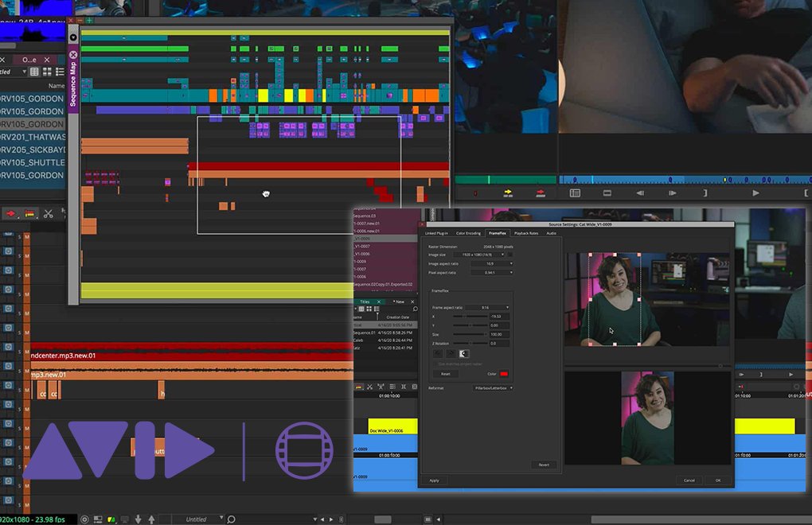This screenshot has width=812, height=525.
Task: Click the 920x1080 - 23.98 fps project format label
Action: click(33, 519)
